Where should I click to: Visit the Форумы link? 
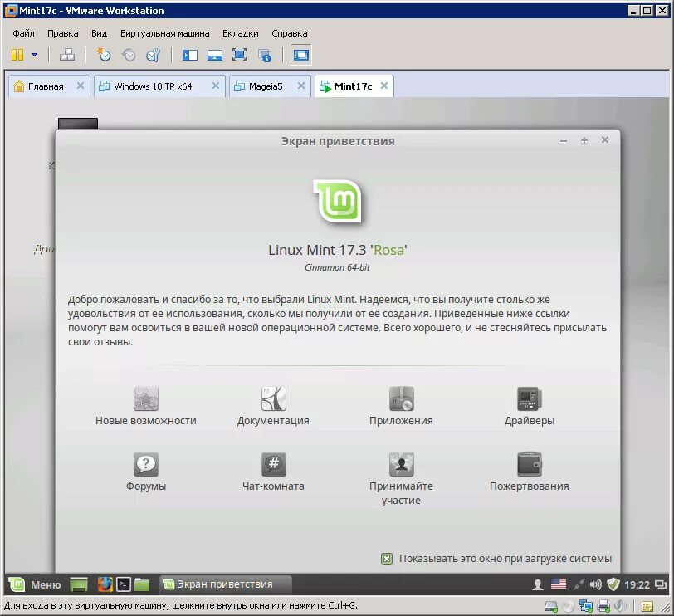146,472
